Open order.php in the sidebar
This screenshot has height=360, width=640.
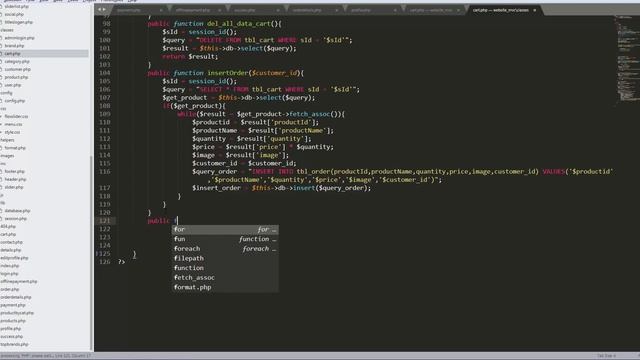pyautogui.click(x=10, y=289)
